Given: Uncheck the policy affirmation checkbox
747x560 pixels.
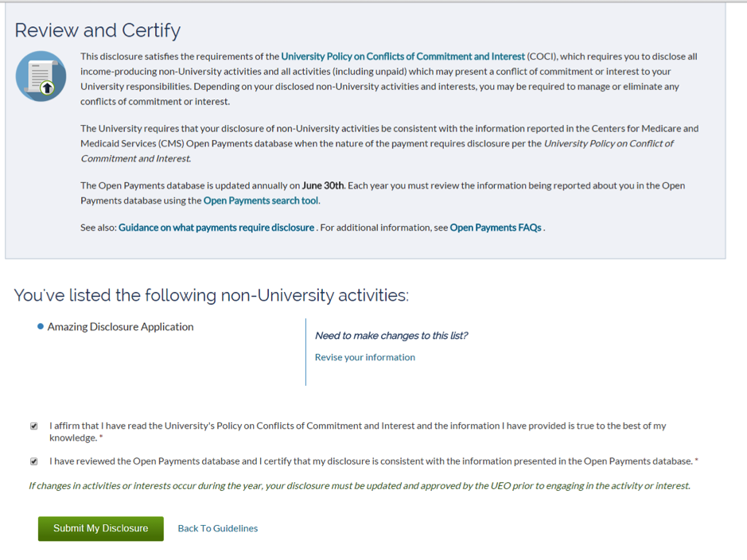Looking at the screenshot, I should (34, 426).
